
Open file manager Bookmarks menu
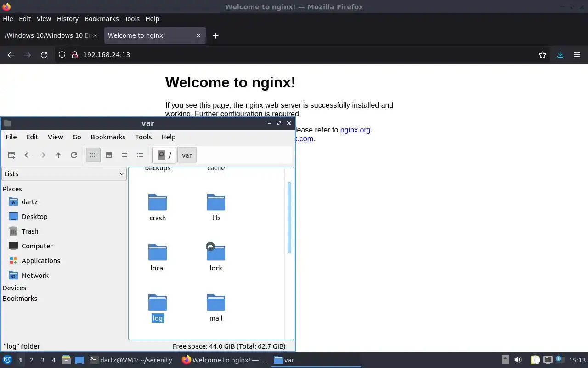point(108,137)
